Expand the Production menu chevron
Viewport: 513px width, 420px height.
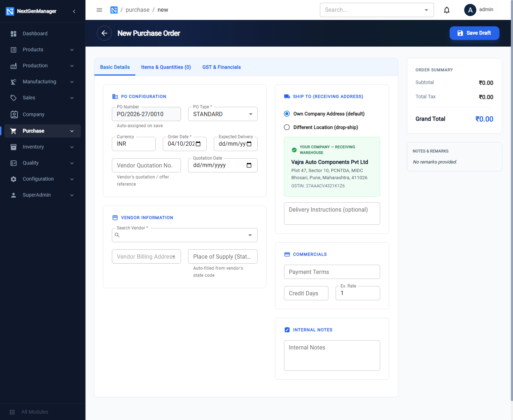click(72, 66)
